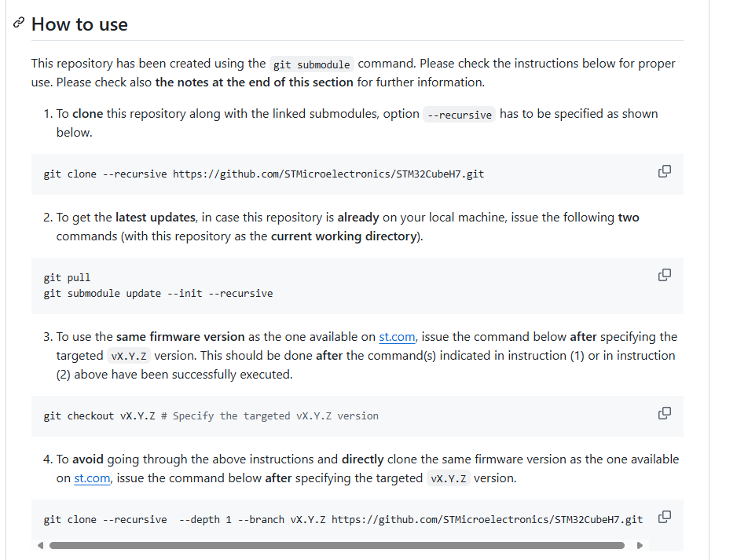The image size is (737, 560).
Task: Click the horizontal scrollbar thumb under the code block
Action: (x=337, y=545)
